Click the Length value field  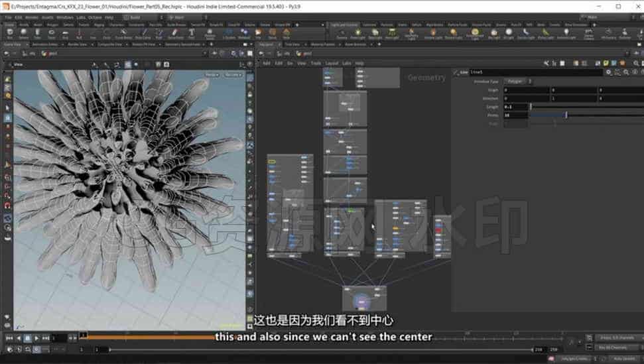(515, 107)
